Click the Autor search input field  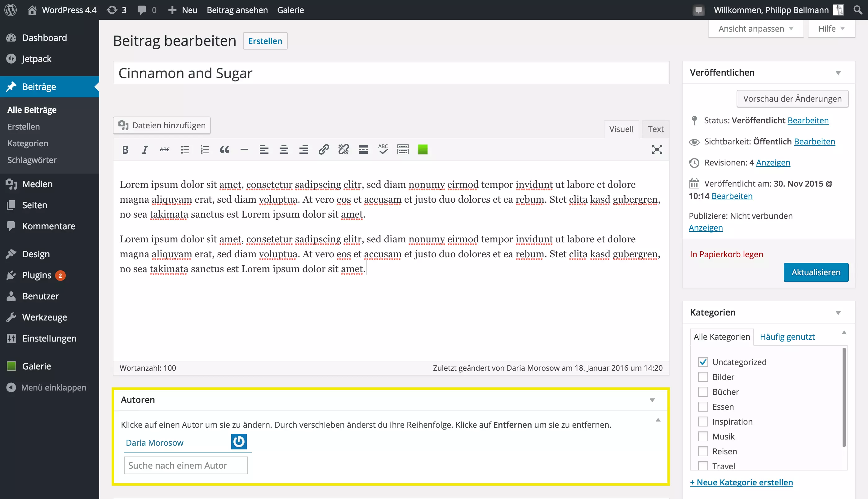point(185,465)
